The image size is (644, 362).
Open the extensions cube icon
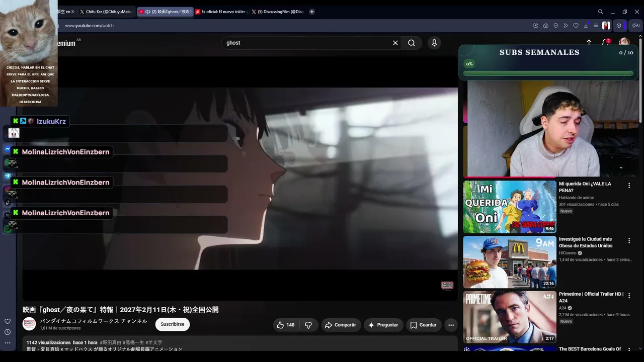click(619, 26)
